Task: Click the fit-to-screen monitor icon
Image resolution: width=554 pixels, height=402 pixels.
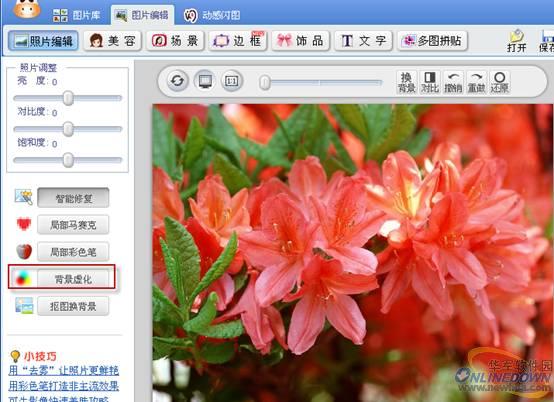Action: pos(205,81)
